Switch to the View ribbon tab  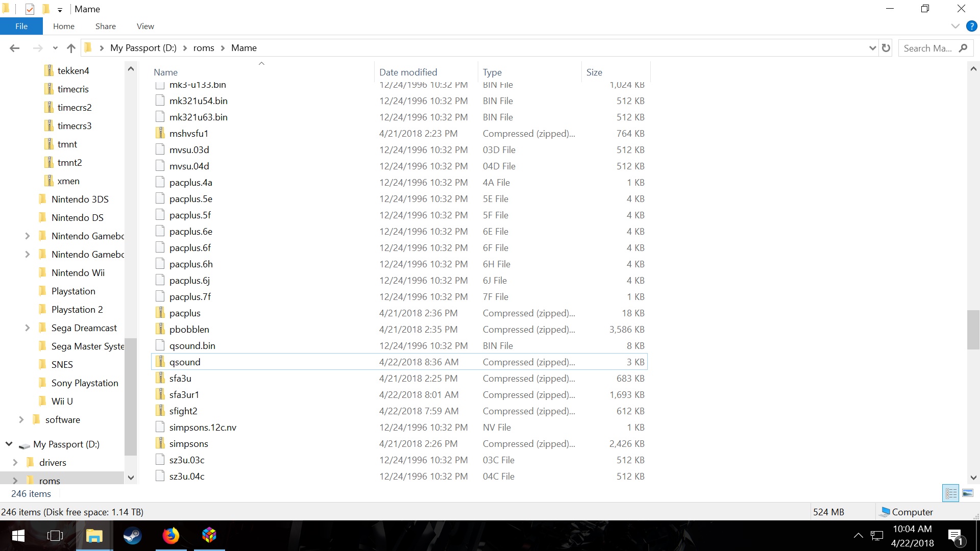click(145, 26)
